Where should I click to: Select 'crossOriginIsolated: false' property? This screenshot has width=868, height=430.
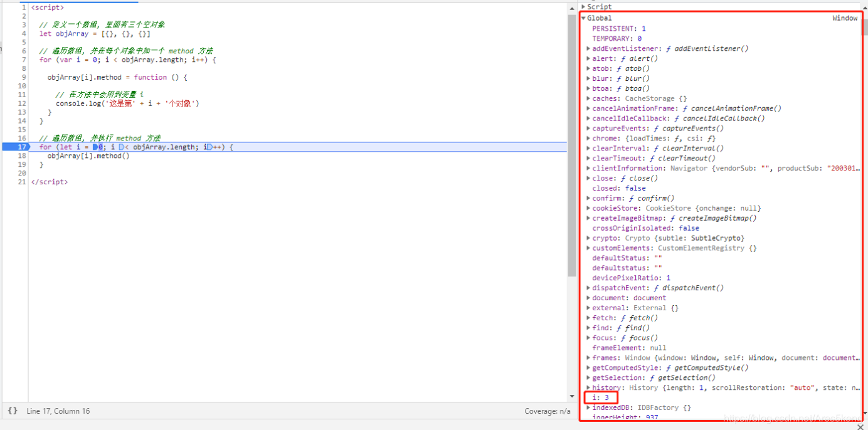click(646, 228)
